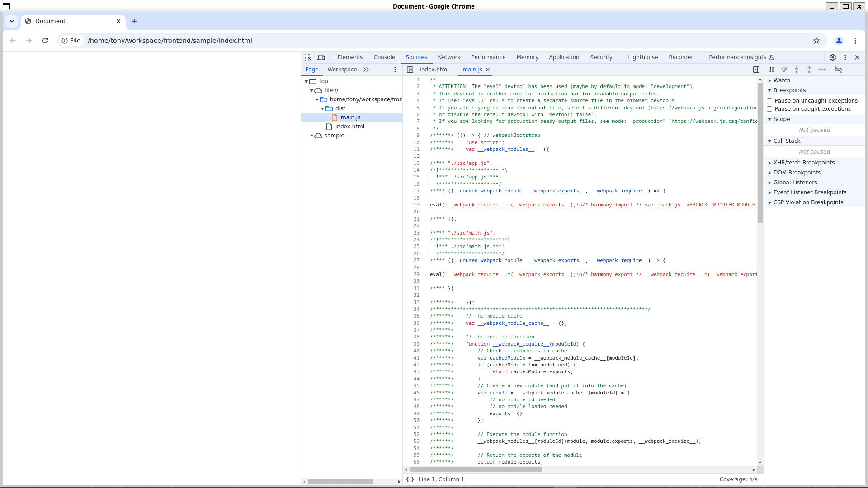868x488 pixels.
Task: Click the step debugger icon
Action: [x=822, y=70]
